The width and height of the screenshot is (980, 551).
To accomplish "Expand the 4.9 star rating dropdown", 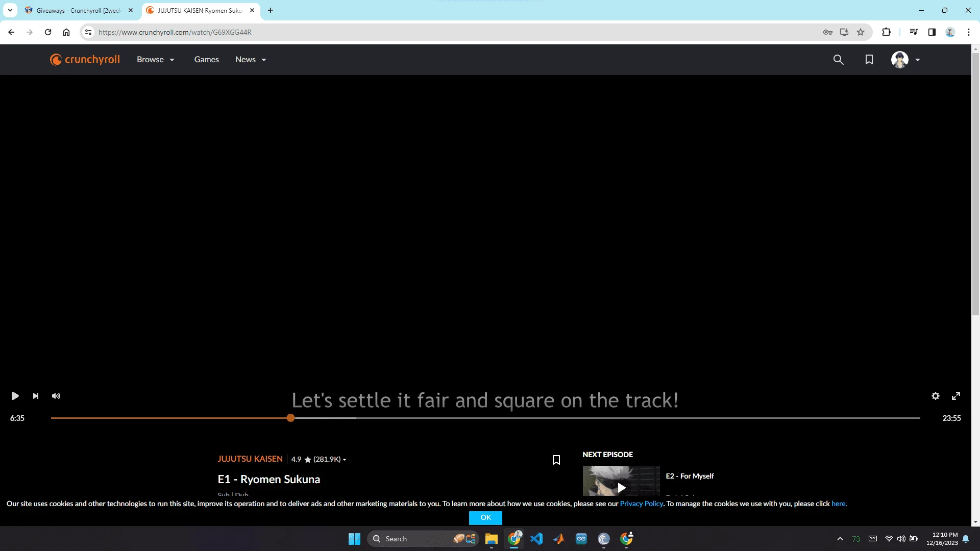I will point(319,459).
